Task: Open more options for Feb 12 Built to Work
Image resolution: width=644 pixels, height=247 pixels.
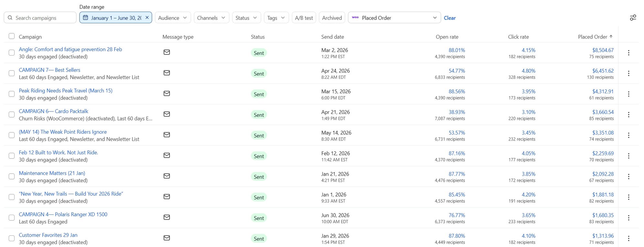Action: coord(628,156)
